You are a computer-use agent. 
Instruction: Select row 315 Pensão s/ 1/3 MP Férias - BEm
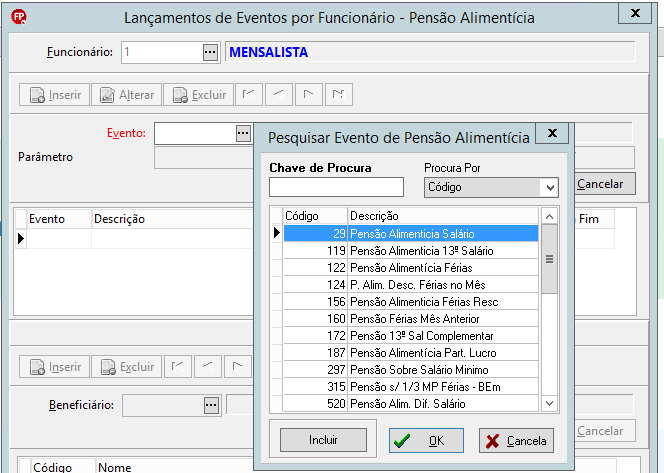coord(411,387)
